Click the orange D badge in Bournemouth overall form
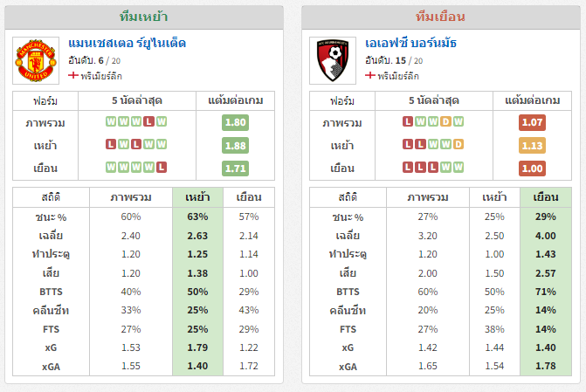This screenshot has width=586, height=392. pos(445,122)
